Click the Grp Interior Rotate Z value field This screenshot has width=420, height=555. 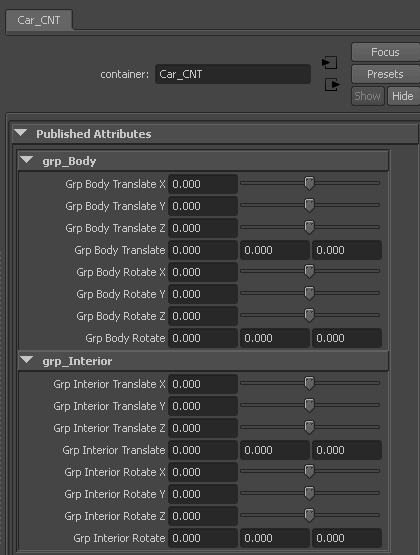pyautogui.click(x=203, y=516)
